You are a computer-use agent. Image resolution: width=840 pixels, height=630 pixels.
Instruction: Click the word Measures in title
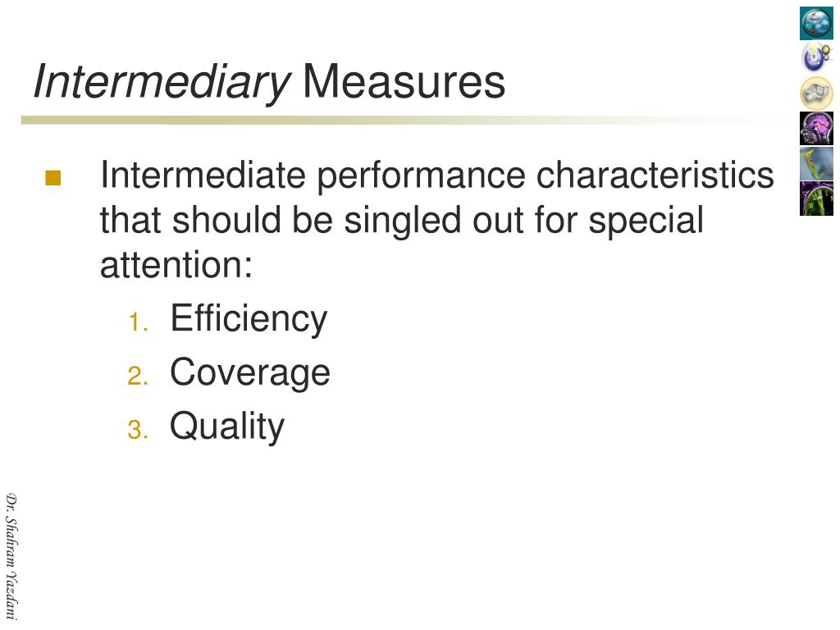tap(404, 81)
